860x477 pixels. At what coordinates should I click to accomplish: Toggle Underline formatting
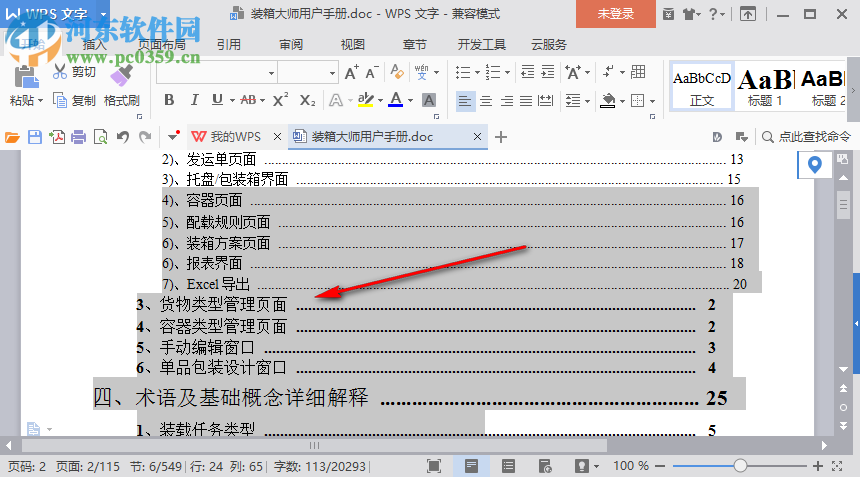[x=217, y=100]
